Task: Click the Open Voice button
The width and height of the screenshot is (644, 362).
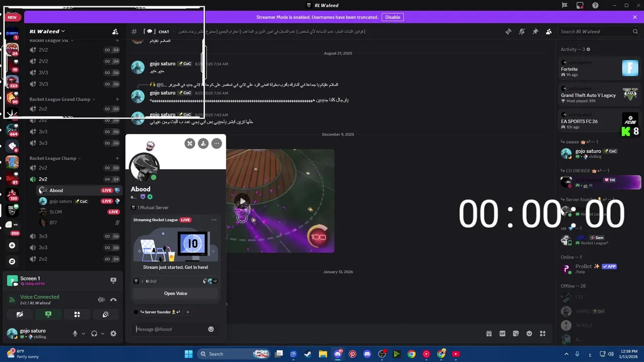Action: [176, 294]
